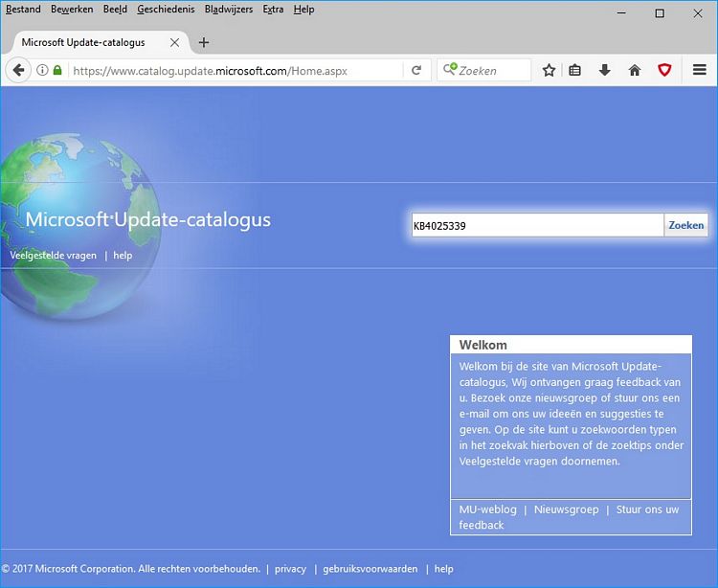Open the Help menu
718x588 pixels.
[304, 10]
